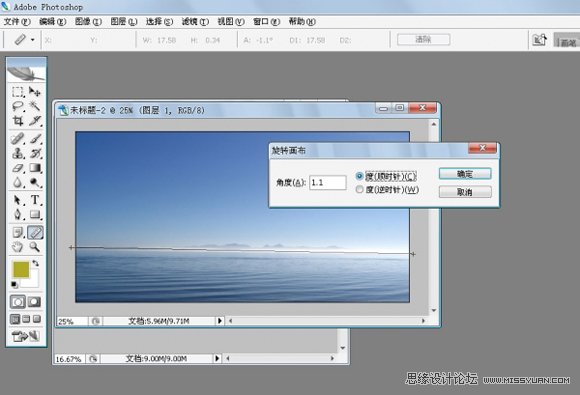The width and height of the screenshot is (580, 395).
Task: Click the 清除 (Clear) button in options bar
Action: pyautogui.click(x=424, y=40)
